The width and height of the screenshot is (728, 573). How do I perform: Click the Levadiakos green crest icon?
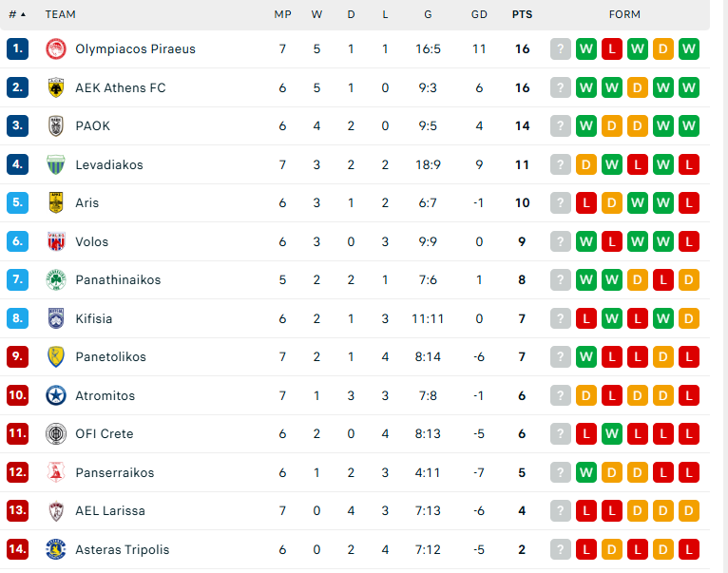(55, 164)
